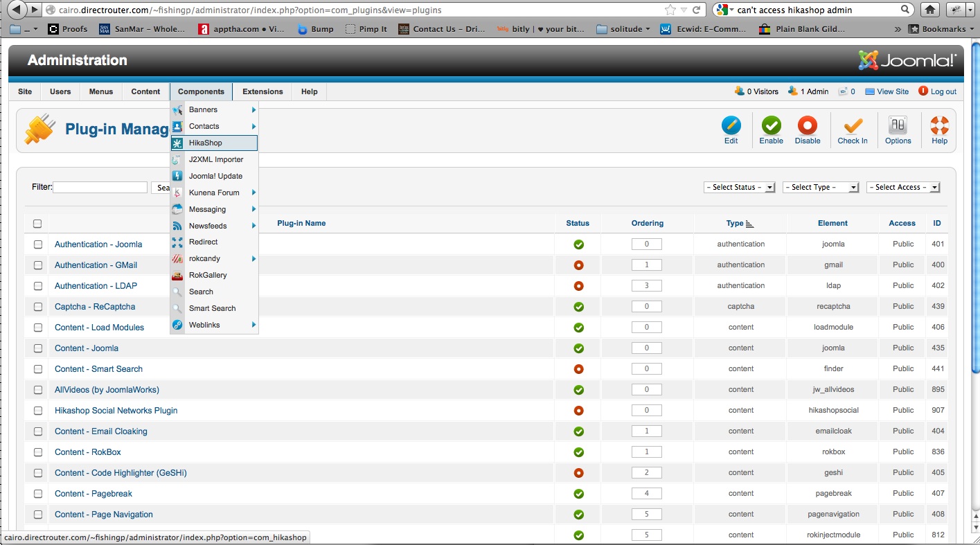Viewport: 980px width, 545px height.
Task: Open the Help lifebuoy toolbar icon
Action: [939, 125]
